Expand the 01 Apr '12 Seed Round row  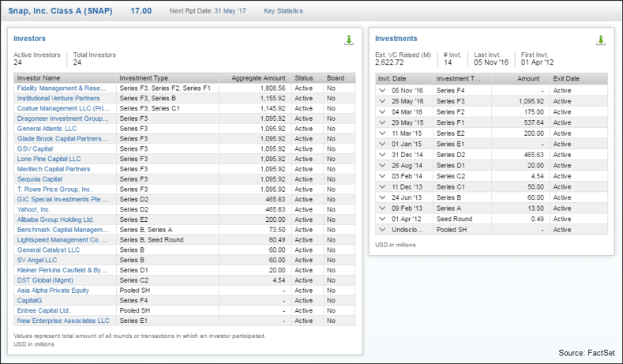(x=382, y=219)
